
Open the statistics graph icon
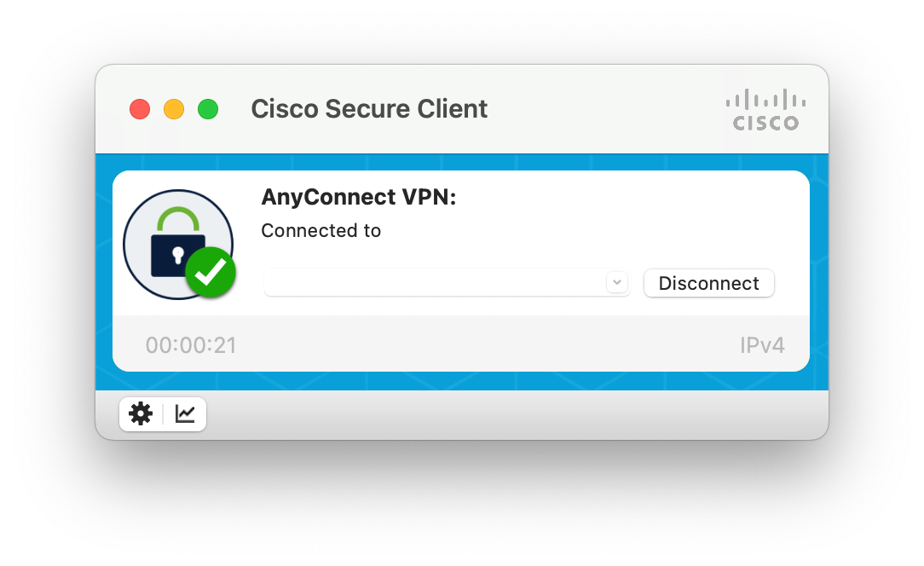point(185,414)
